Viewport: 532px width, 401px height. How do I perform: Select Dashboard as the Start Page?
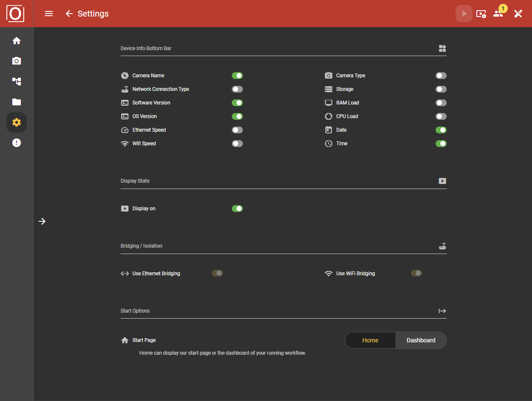[x=421, y=340]
